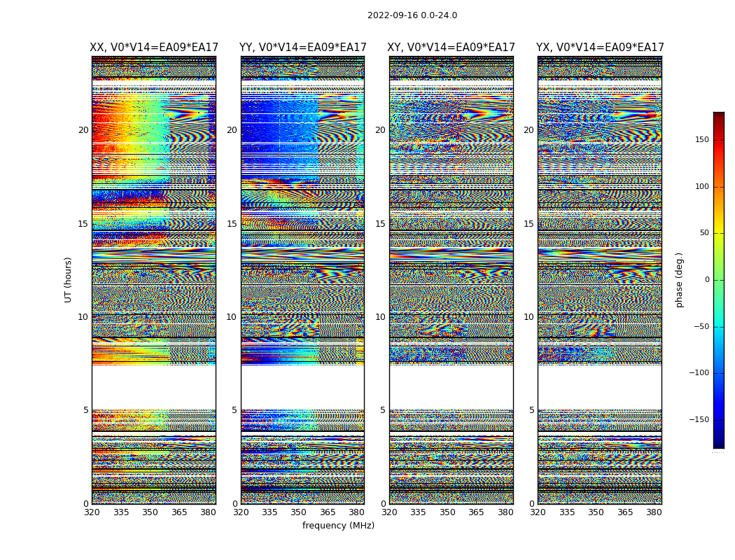
Task: Click the 10 hour tick of YX panel
Action: click(529, 317)
